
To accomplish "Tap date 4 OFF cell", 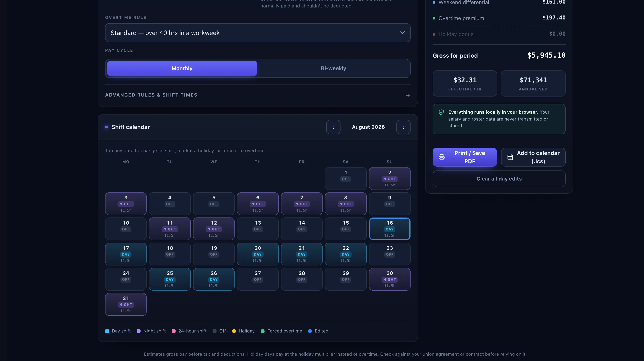I will click(170, 204).
